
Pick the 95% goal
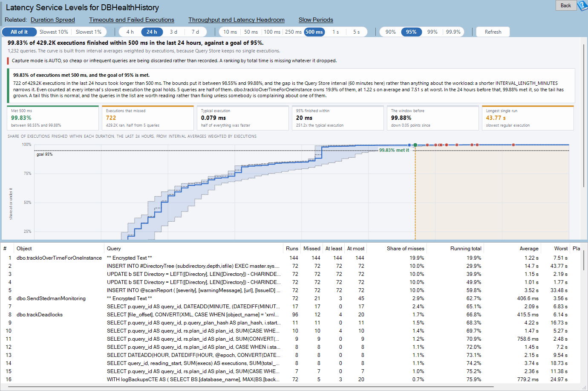click(x=411, y=32)
